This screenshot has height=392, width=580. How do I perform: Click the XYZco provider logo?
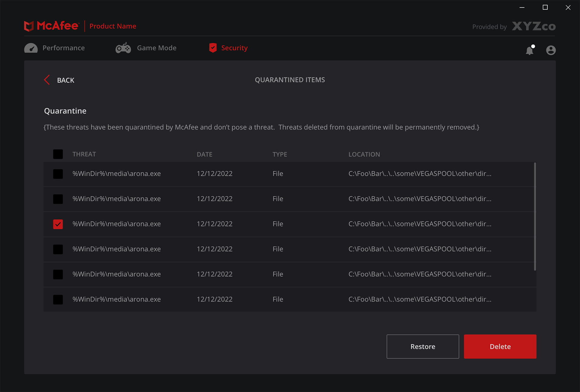pyautogui.click(x=534, y=27)
